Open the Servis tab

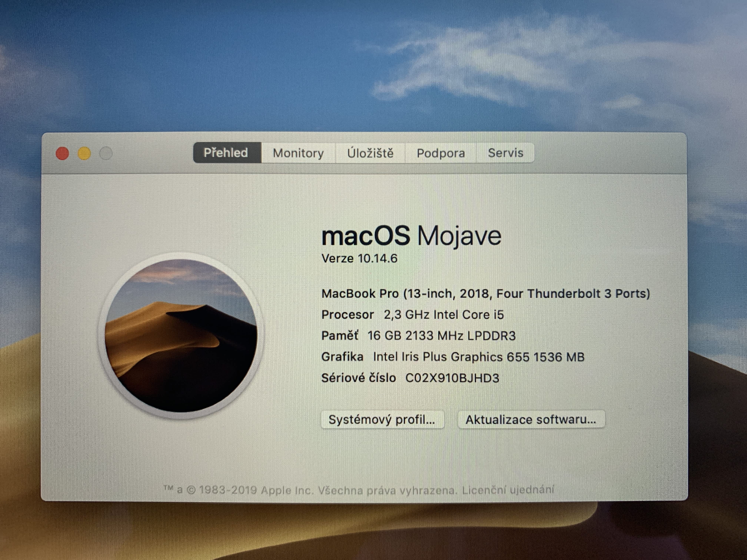point(505,153)
